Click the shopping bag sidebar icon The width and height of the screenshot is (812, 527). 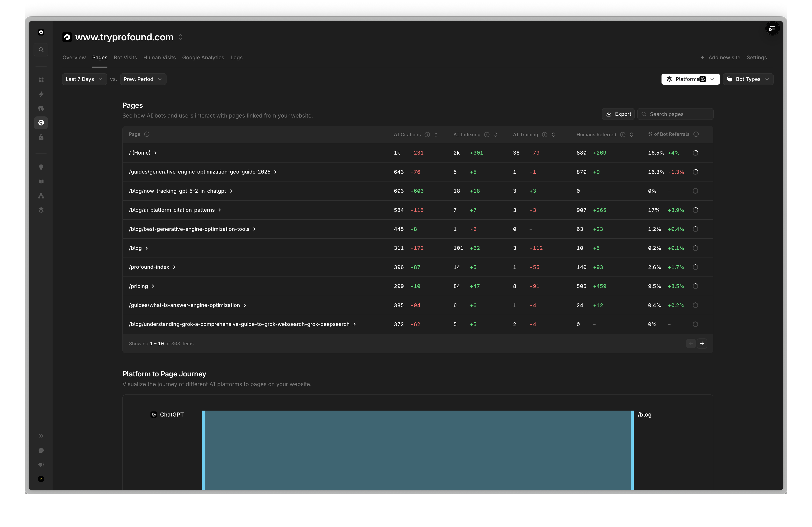click(x=41, y=137)
